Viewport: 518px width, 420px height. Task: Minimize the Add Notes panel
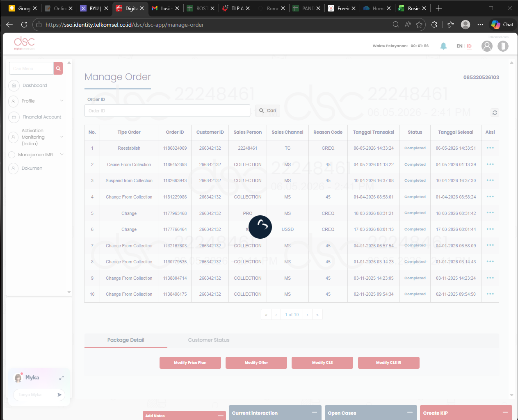pyautogui.click(x=221, y=416)
